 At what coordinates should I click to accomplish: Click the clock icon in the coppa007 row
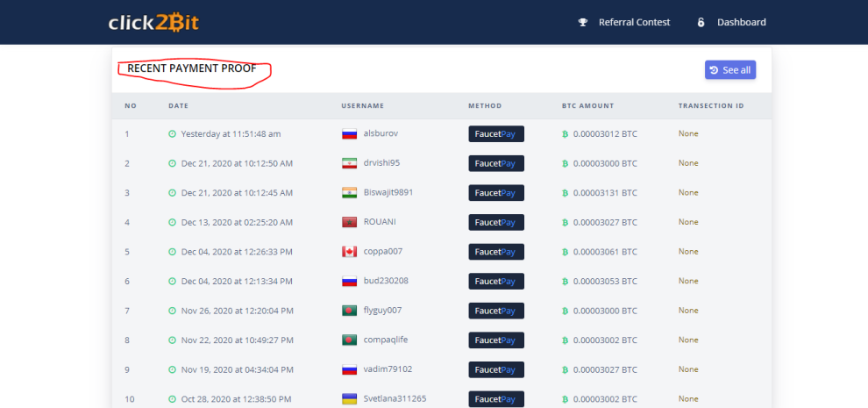tap(172, 252)
